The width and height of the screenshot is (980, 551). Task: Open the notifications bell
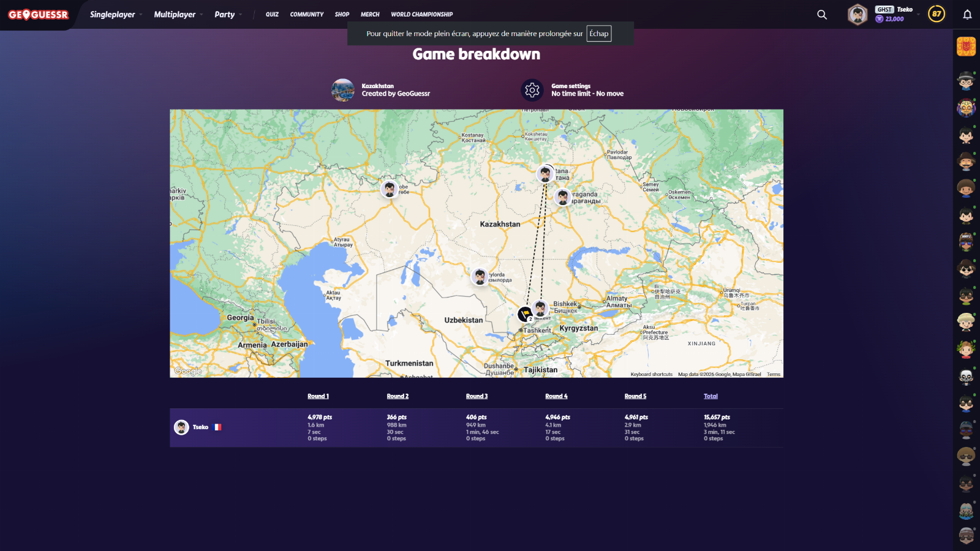click(x=967, y=15)
